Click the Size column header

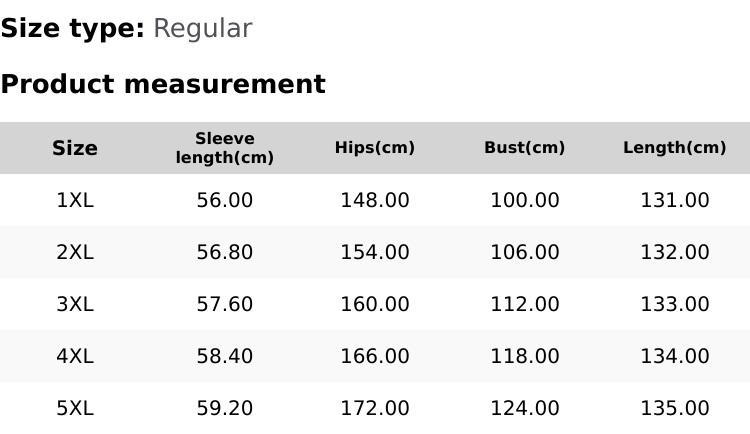[75, 148]
